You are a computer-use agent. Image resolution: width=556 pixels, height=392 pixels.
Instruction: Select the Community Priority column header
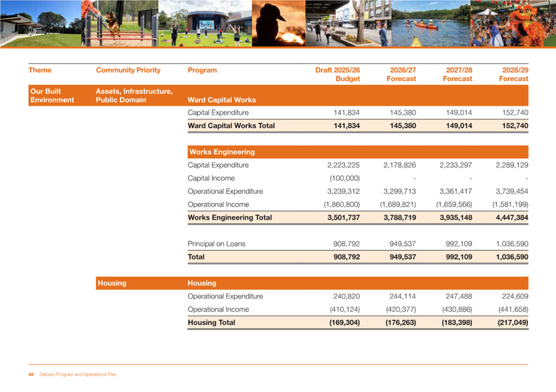(128, 70)
